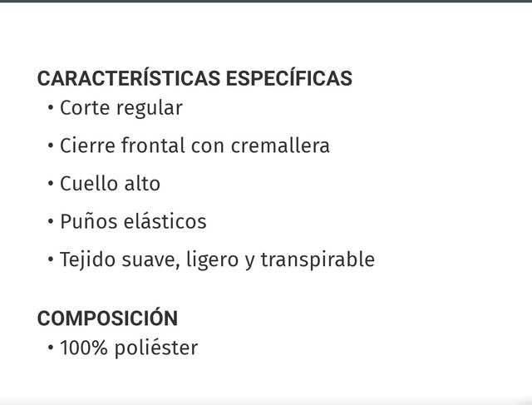Click the bullet before 'Corte regular'

pos(51,108)
